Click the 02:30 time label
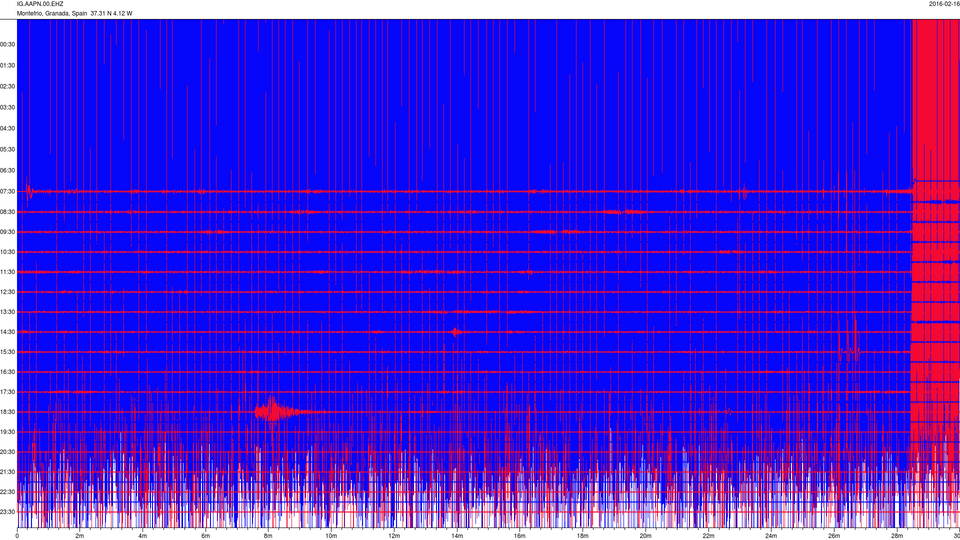 pyautogui.click(x=7, y=86)
